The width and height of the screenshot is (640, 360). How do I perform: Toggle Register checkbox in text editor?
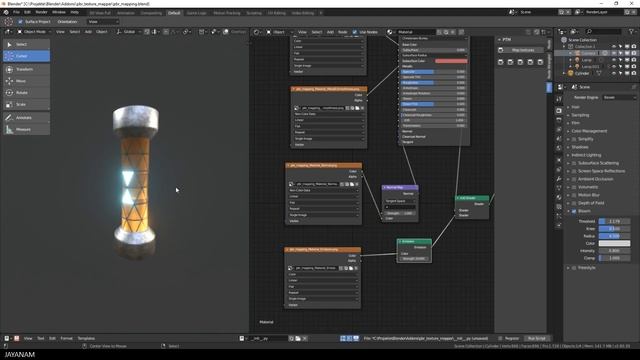click(x=500, y=338)
